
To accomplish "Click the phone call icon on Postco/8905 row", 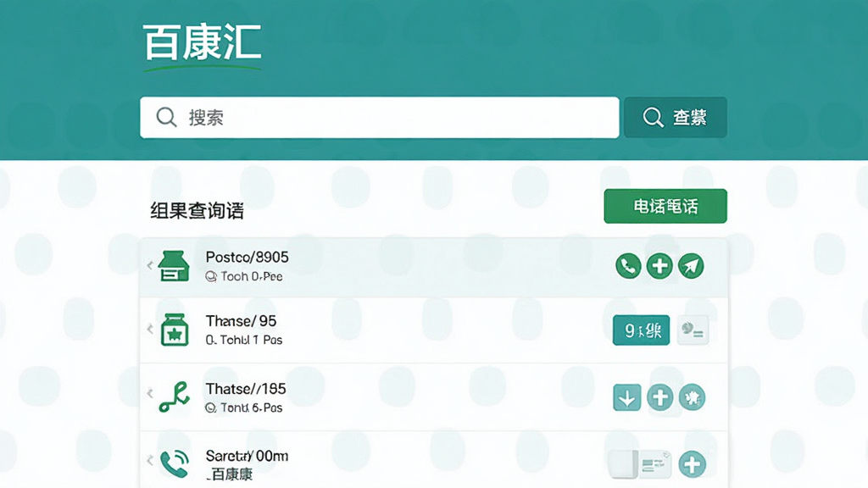I will point(628,266).
